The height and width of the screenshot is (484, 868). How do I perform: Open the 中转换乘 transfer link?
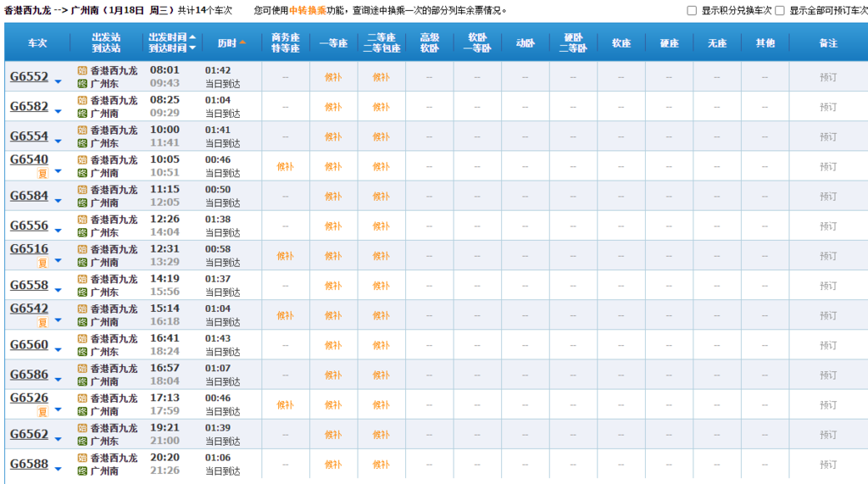coord(307,10)
